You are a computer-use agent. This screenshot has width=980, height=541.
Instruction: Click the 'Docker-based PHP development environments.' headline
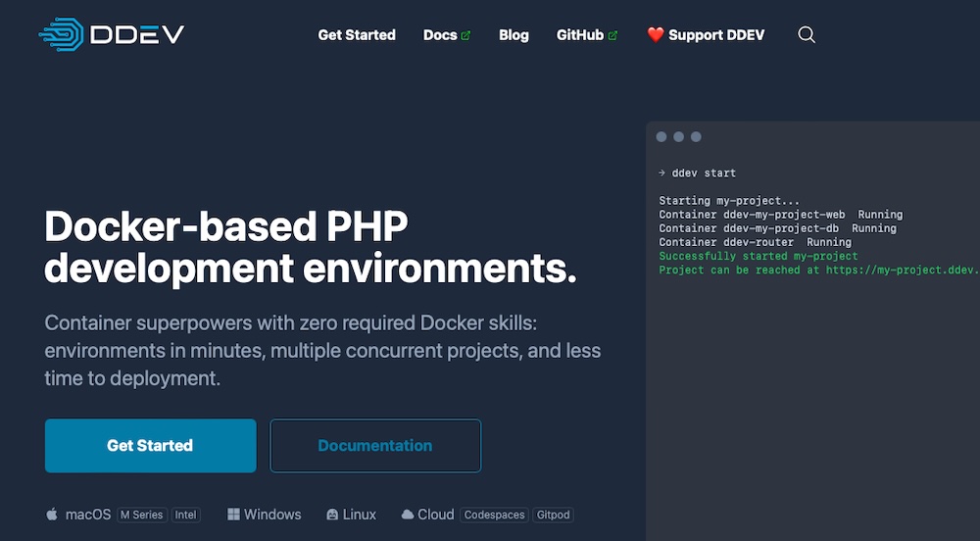(x=311, y=247)
